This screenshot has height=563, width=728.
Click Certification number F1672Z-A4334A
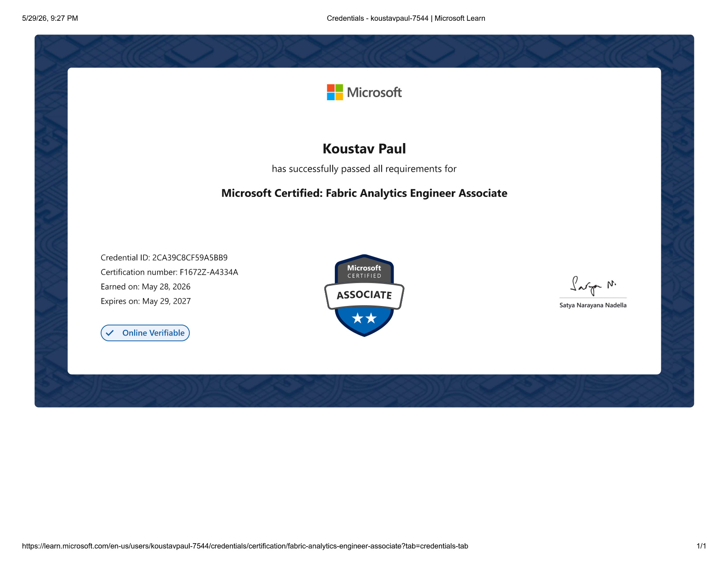pos(169,272)
